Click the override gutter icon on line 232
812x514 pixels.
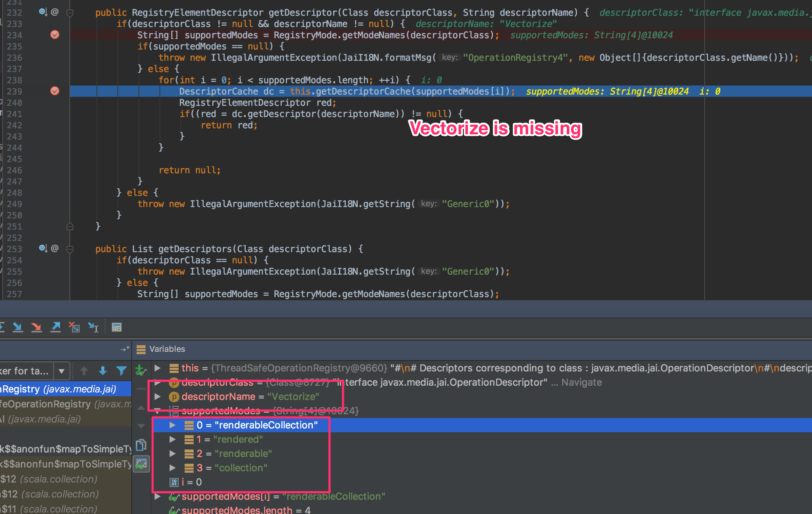[x=43, y=12]
